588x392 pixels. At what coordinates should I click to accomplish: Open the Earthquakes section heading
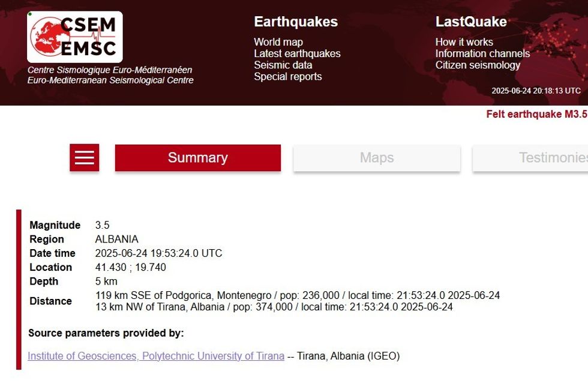pos(296,22)
